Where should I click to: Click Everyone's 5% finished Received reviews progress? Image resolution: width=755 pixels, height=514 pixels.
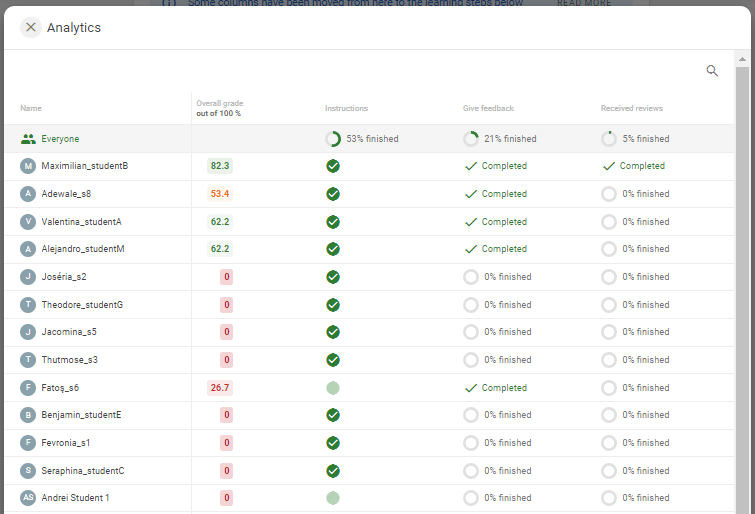[x=635, y=139]
